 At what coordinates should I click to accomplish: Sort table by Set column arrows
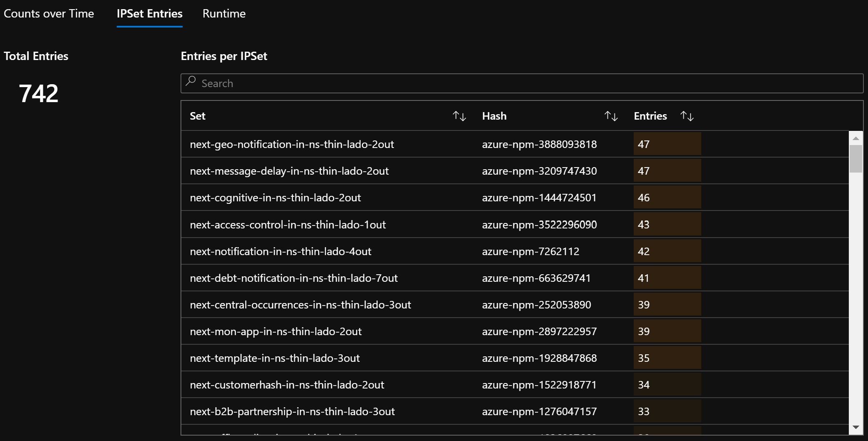coord(459,116)
